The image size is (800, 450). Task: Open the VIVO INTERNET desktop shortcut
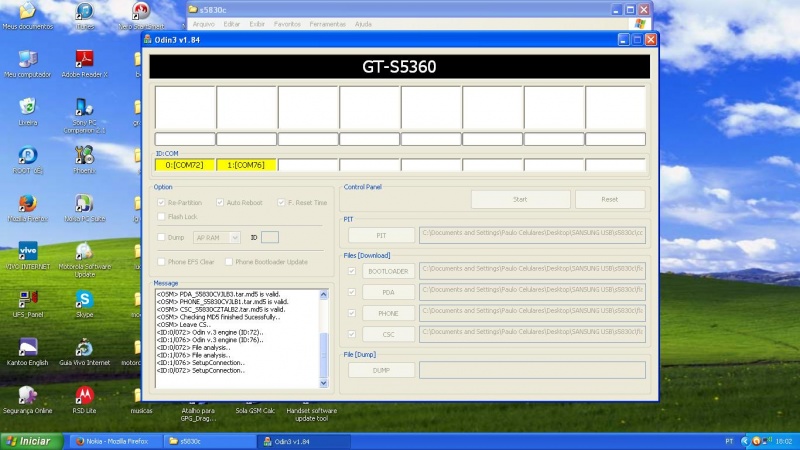(x=28, y=256)
